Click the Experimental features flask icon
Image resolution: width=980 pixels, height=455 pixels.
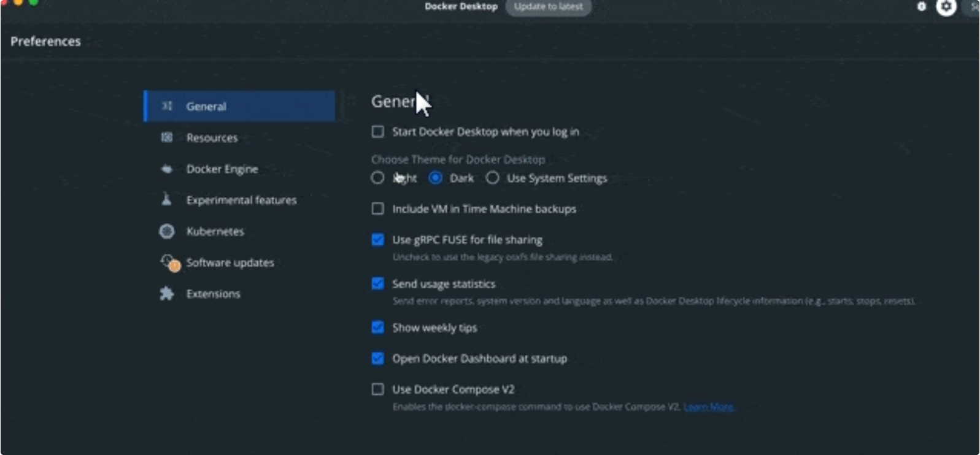pyautogui.click(x=166, y=199)
